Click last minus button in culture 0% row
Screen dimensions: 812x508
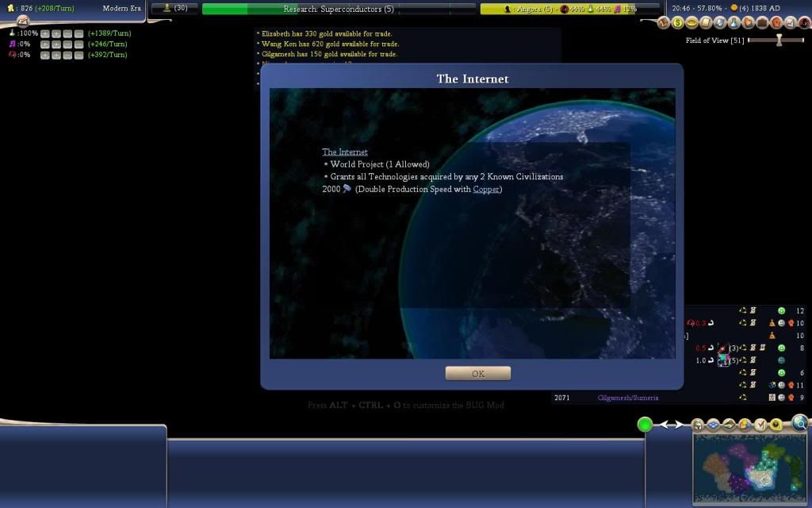(x=79, y=44)
